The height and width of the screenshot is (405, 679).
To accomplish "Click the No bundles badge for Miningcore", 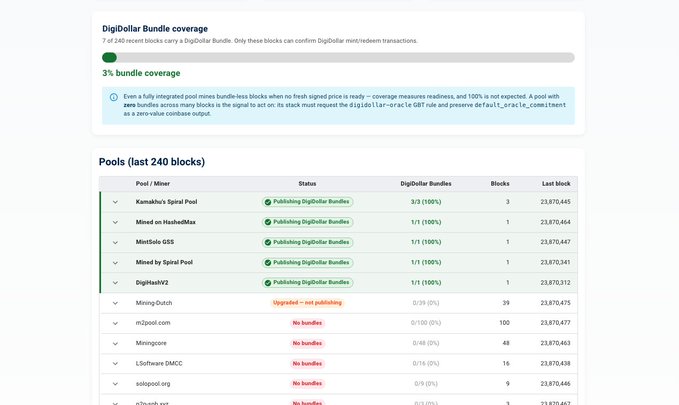I will pyautogui.click(x=307, y=343).
